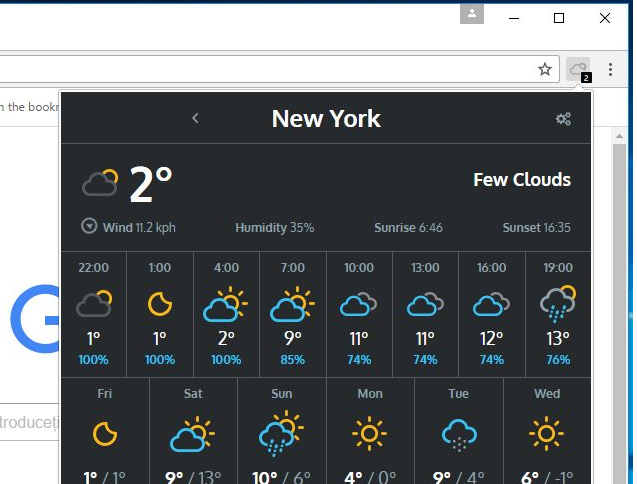Screen dimensions: 637x484
Task: Click the Humidity 35% reading
Action: (x=275, y=228)
